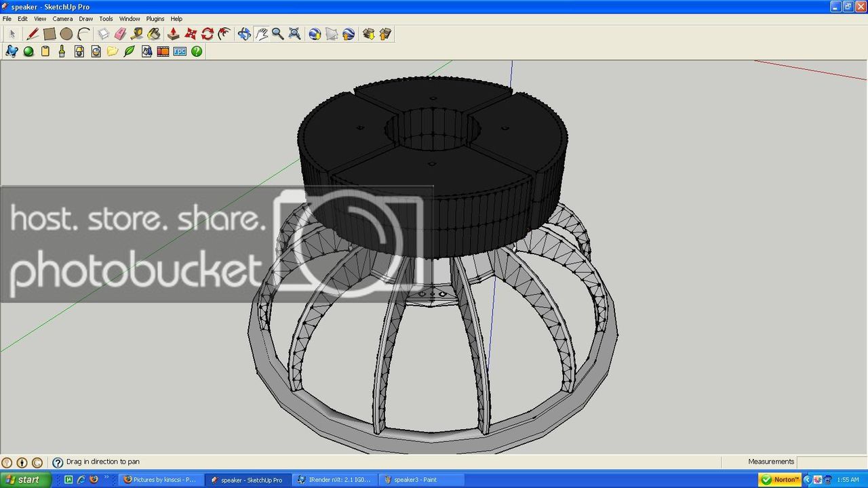Click Place Model in Google Earth

point(349,34)
